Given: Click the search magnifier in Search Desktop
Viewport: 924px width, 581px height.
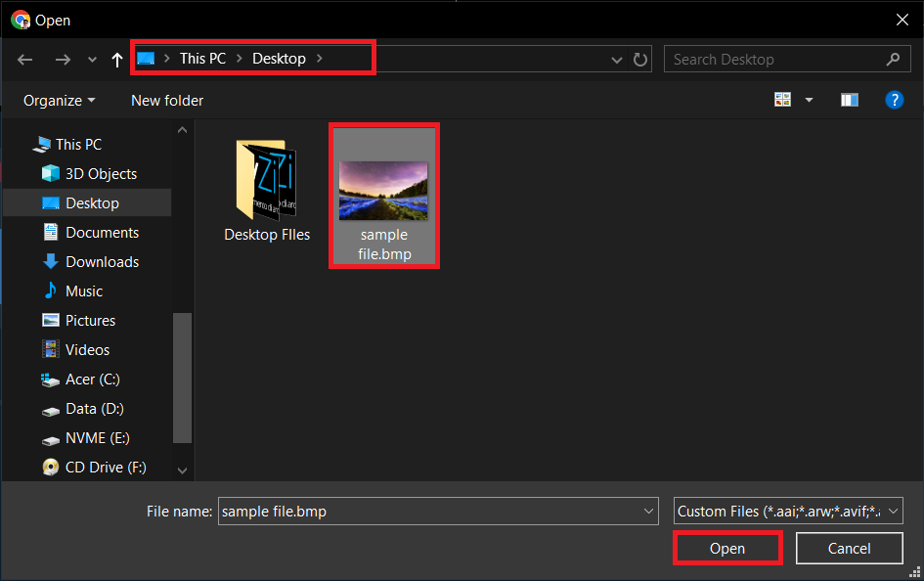Looking at the screenshot, I should [x=892, y=59].
